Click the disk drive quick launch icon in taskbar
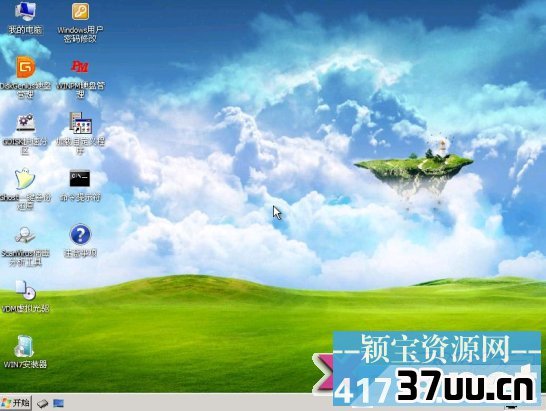This screenshot has height=411, width=546. [x=42, y=404]
